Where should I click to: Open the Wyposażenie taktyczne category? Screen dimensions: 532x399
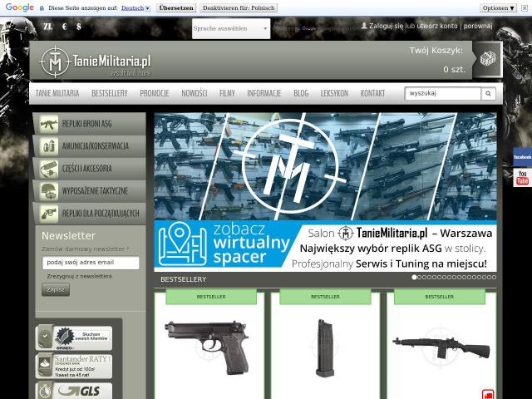(90, 191)
